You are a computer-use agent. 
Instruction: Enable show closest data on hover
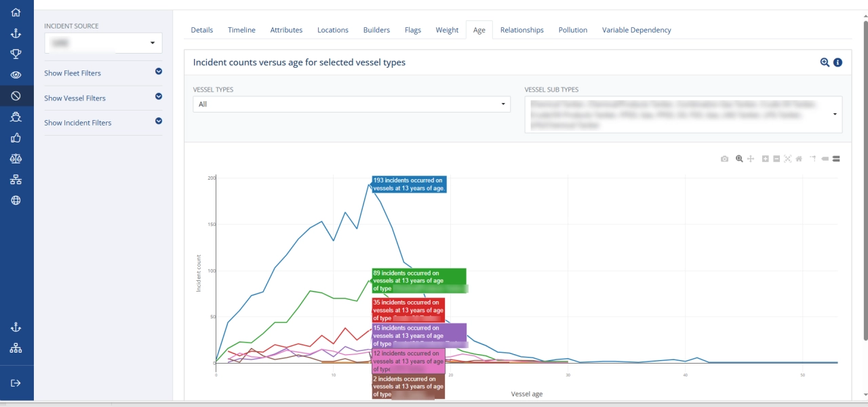point(825,159)
